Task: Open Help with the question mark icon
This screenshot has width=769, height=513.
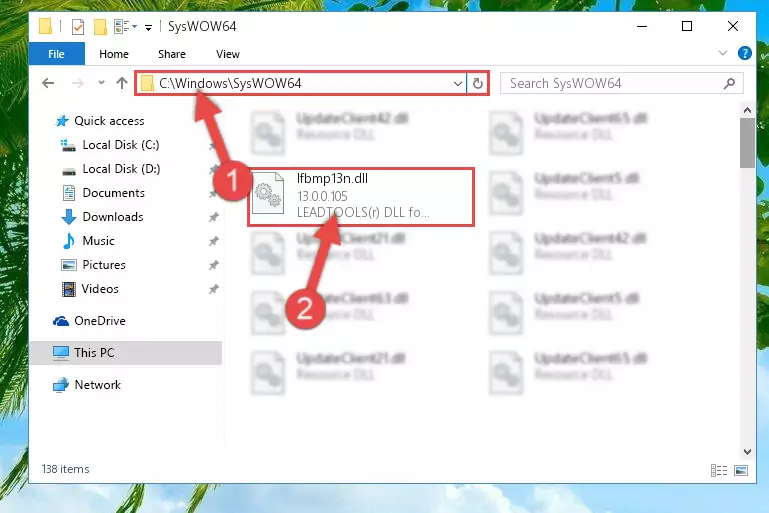Action: pyautogui.click(x=744, y=53)
